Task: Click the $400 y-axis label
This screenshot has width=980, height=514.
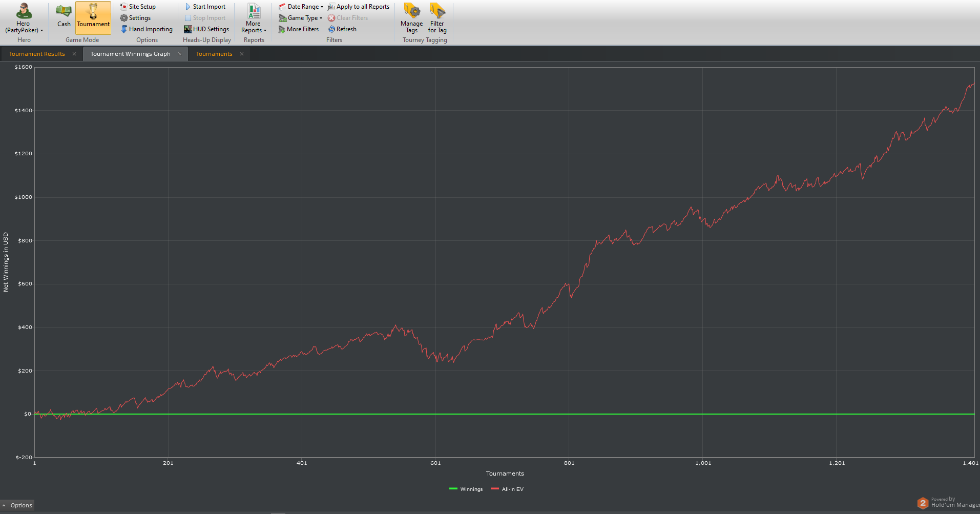Action: tap(25, 327)
